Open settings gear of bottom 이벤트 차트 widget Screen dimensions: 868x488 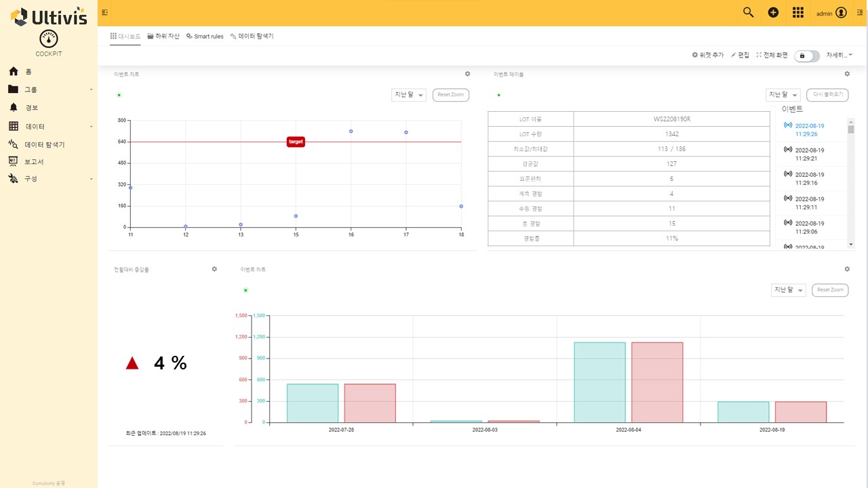tap(847, 269)
